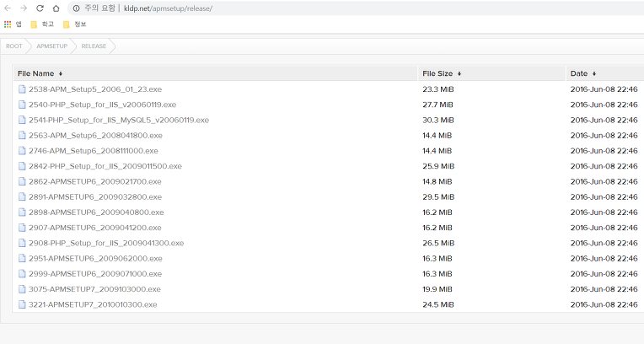This screenshot has width=644, height=344.
Task: Click the 25.9 MiB file size cell
Action: (438, 166)
